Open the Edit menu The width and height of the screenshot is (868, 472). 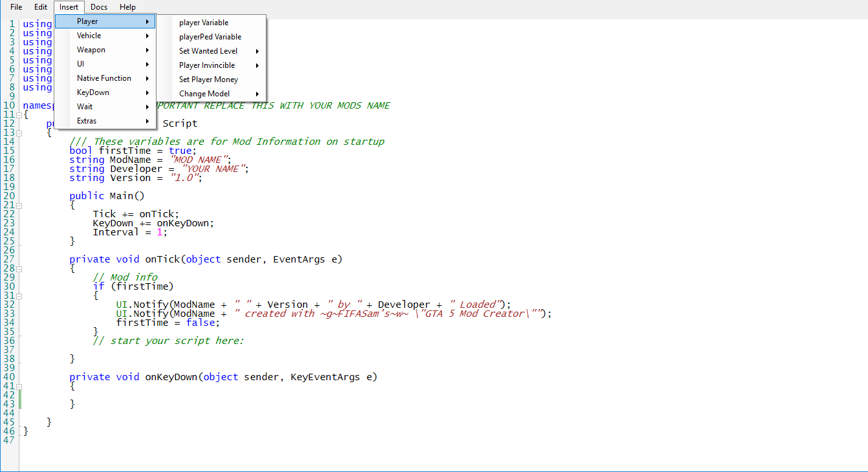click(41, 7)
